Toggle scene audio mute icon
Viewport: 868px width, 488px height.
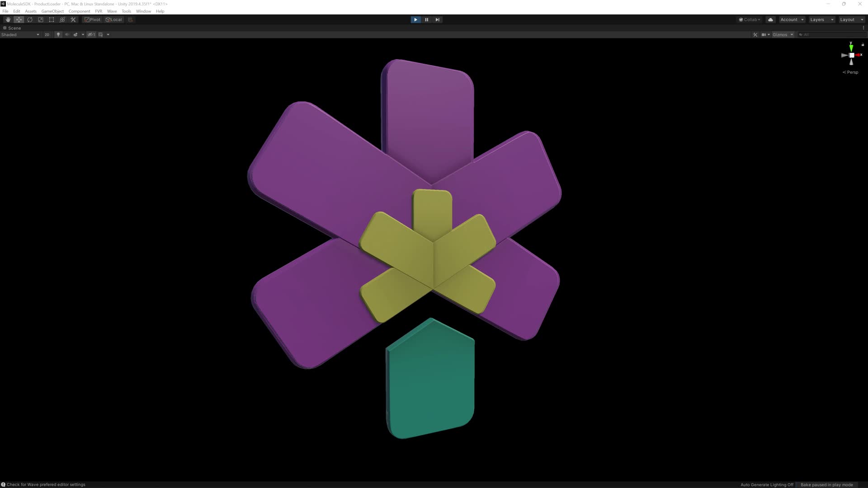pyautogui.click(x=67, y=34)
